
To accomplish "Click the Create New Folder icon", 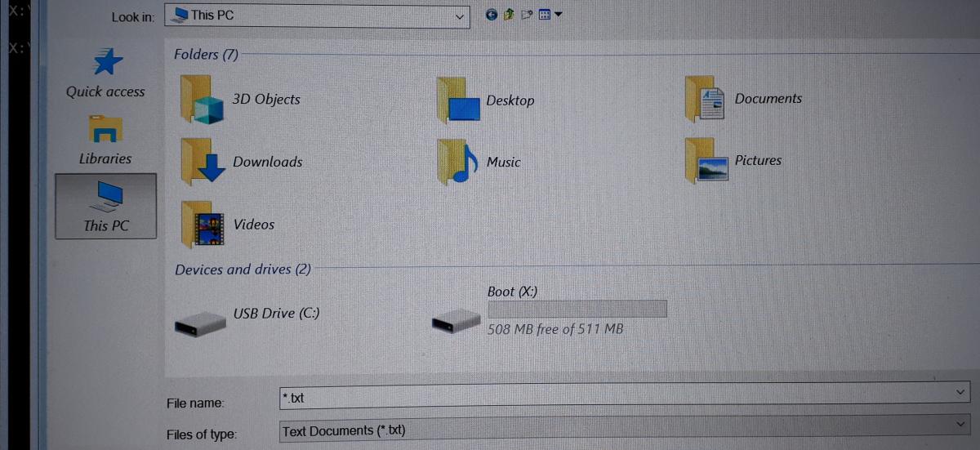I will [x=527, y=14].
